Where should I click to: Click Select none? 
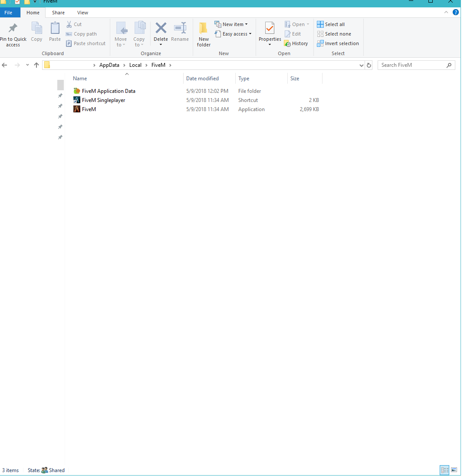334,34
